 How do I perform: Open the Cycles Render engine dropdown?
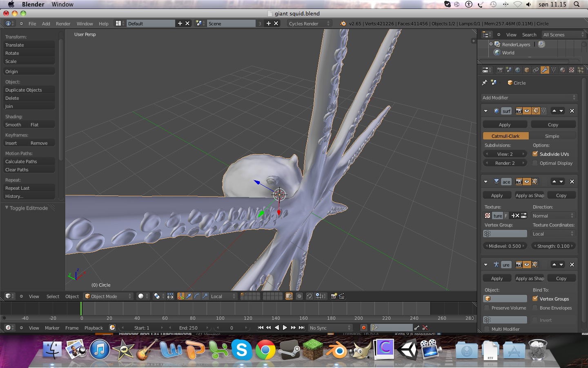tap(309, 23)
